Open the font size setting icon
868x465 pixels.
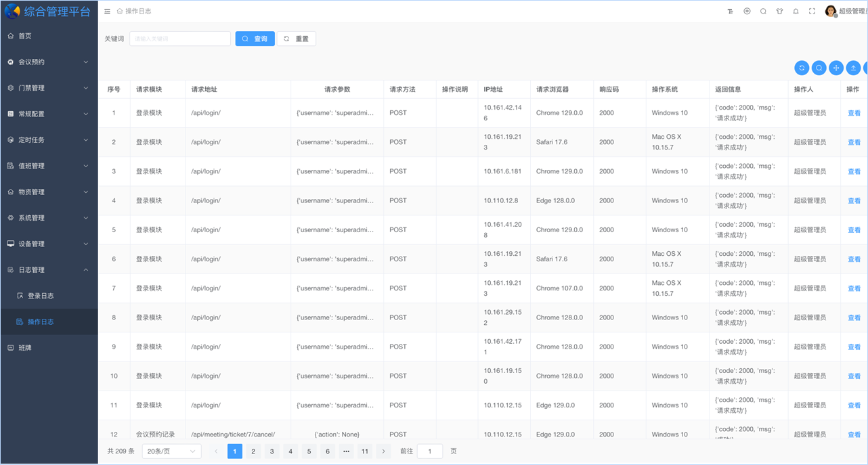tap(731, 12)
